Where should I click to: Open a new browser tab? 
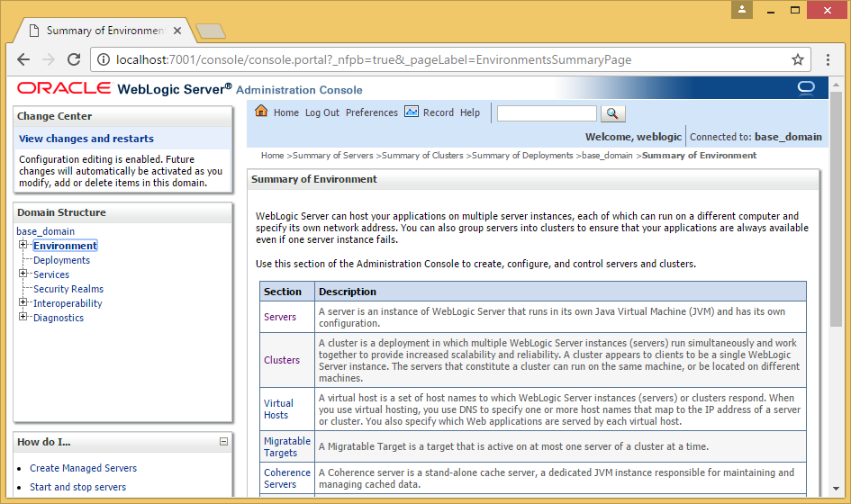tap(211, 31)
